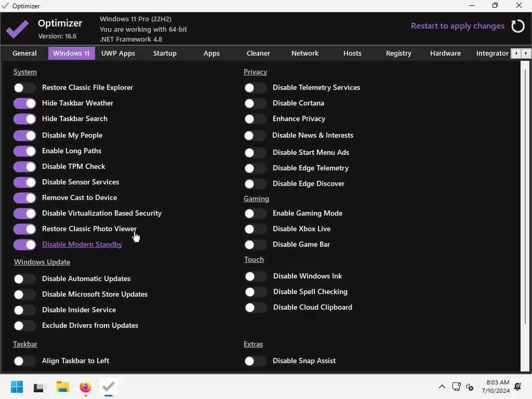The height and width of the screenshot is (399, 532).
Task: Enable Disable Microsoft Store Updates
Action: pyautogui.click(x=24, y=295)
